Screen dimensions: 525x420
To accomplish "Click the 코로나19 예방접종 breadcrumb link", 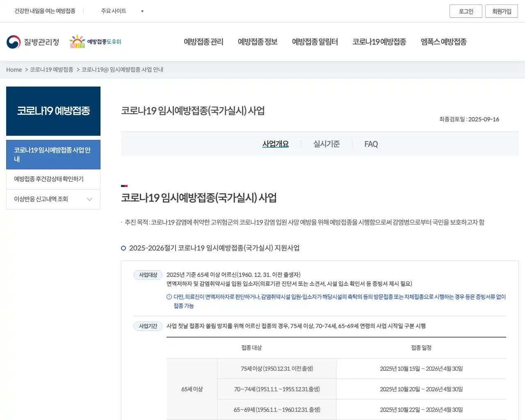I will pos(50,70).
